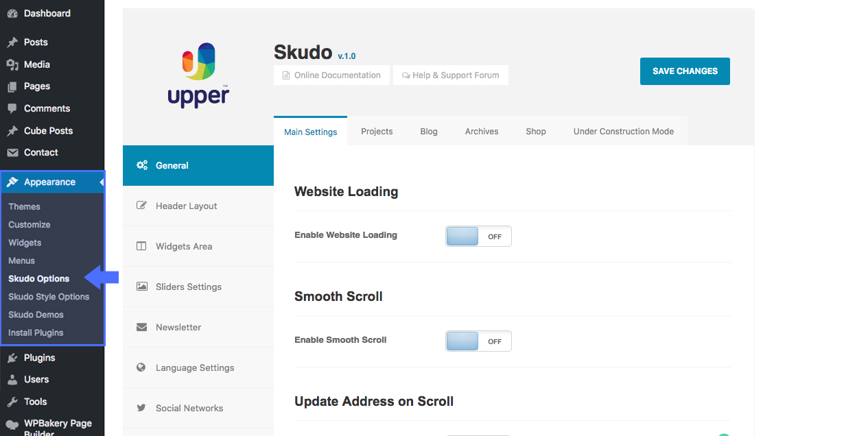Image resolution: width=868 pixels, height=436 pixels.
Task: Open the Under Construction Mode tab
Action: pyautogui.click(x=623, y=132)
